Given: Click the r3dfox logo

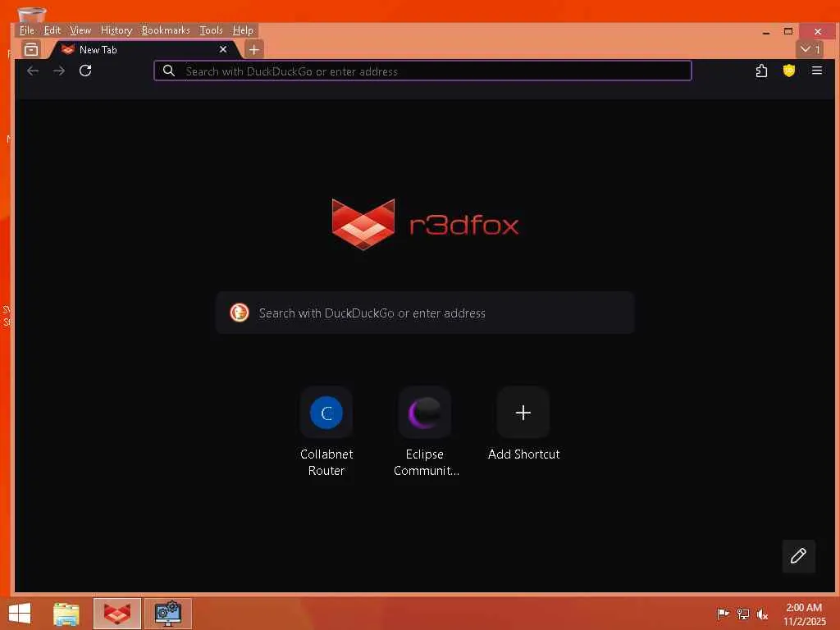Looking at the screenshot, I should point(425,225).
